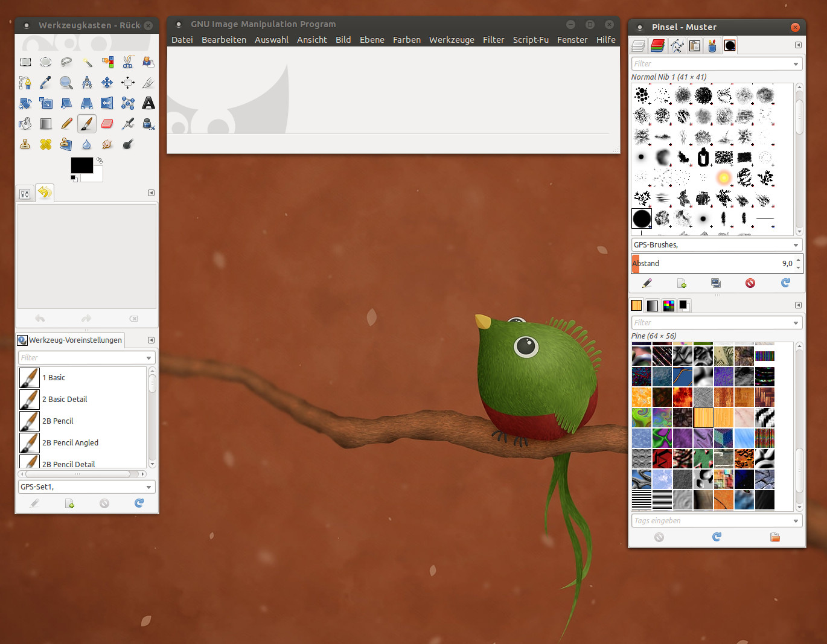
Task: Open the GPS-Brushes tag dropdown
Action: click(x=796, y=245)
